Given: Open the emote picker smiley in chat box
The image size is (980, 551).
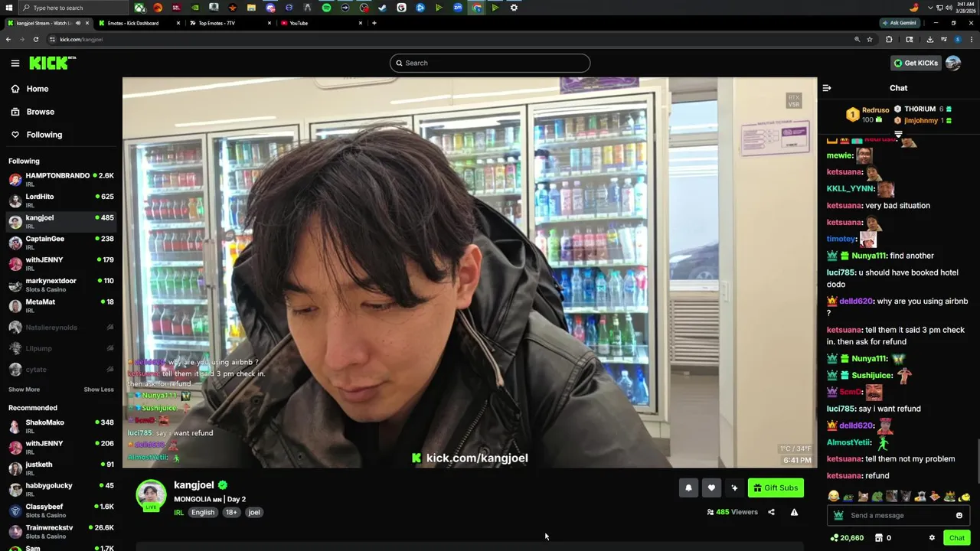Looking at the screenshot, I should [959, 515].
